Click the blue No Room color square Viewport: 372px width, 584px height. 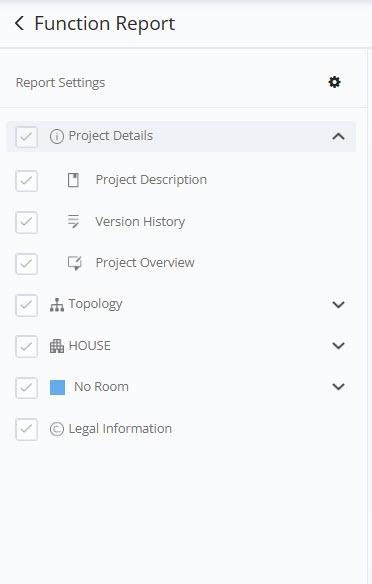(57, 387)
